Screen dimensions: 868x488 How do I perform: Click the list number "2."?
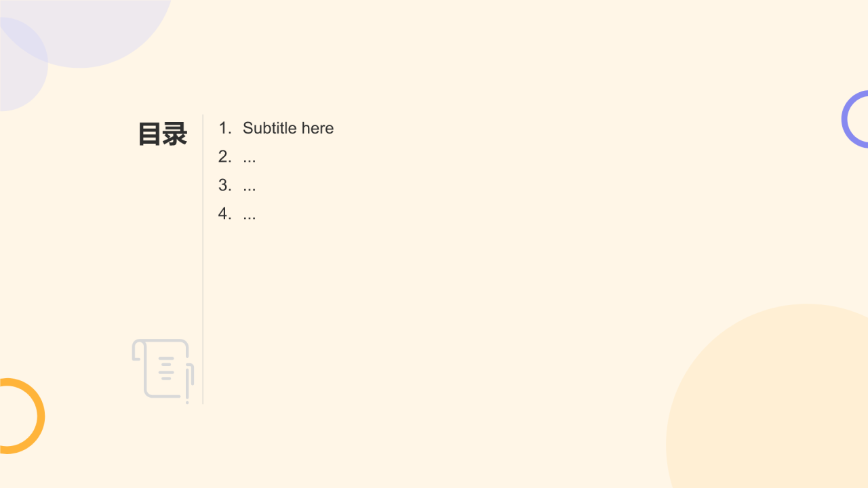225,157
